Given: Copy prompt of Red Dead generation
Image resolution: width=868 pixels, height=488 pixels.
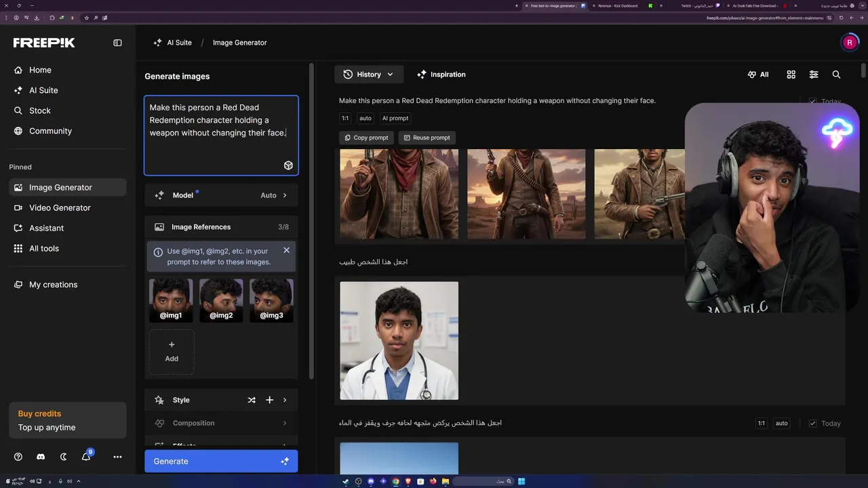Looking at the screenshot, I should [x=366, y=138].
